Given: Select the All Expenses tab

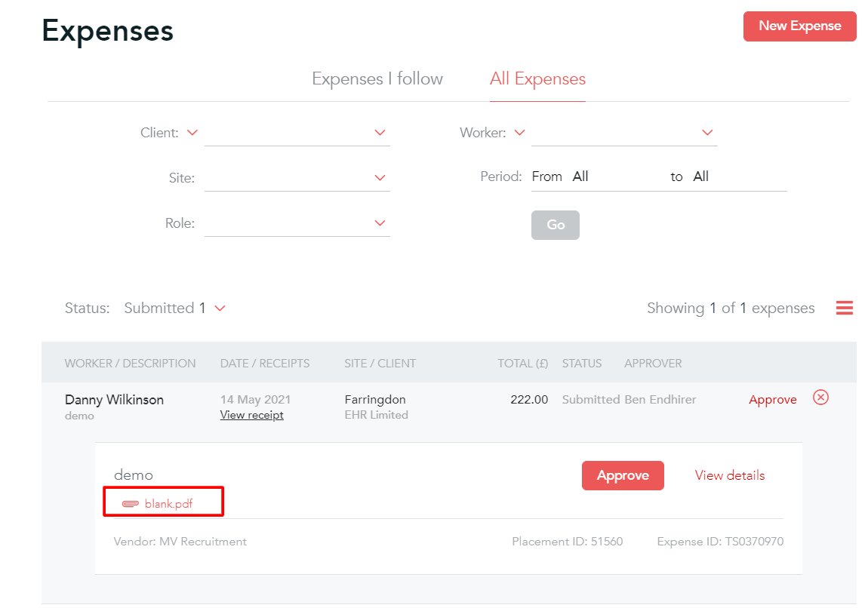Looking at the screenshot, I should [537, 78].
